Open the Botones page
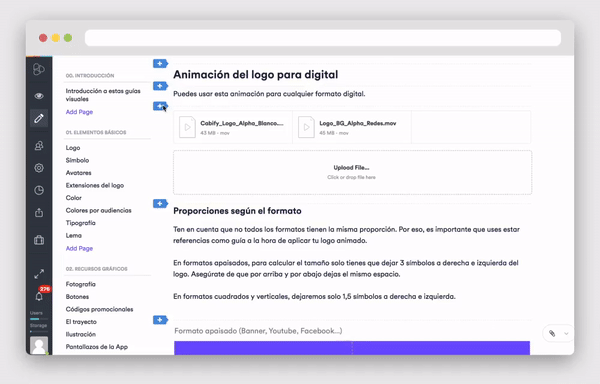Screen dimensions: 600x384 pyautogui.click(x=77, y=297)
